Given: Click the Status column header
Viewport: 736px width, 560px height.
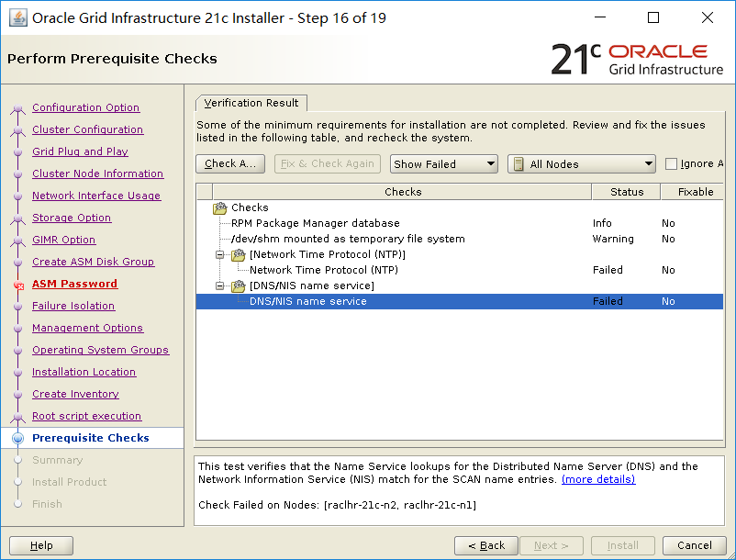Looking at the screenshot, I should (627, 192).
